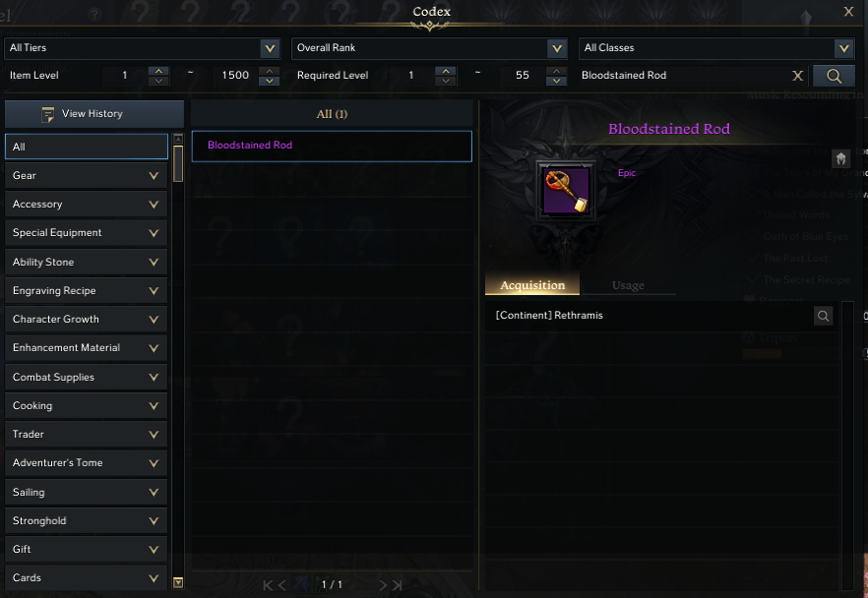Click the magnifier search button beside Bloodstained Rod

point(834,76)
